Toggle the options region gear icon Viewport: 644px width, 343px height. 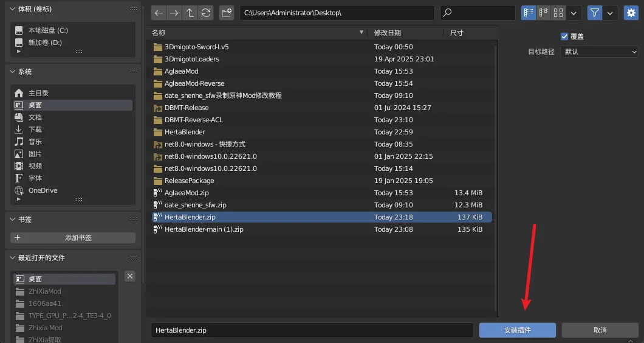[631, 13]
